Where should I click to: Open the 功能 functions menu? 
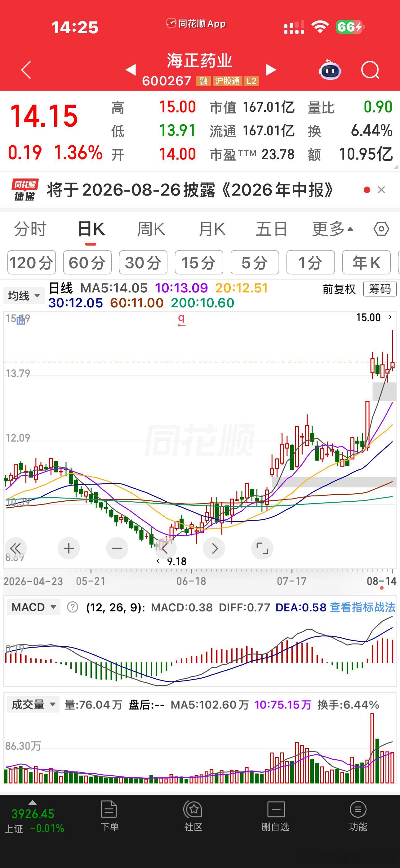358,816
